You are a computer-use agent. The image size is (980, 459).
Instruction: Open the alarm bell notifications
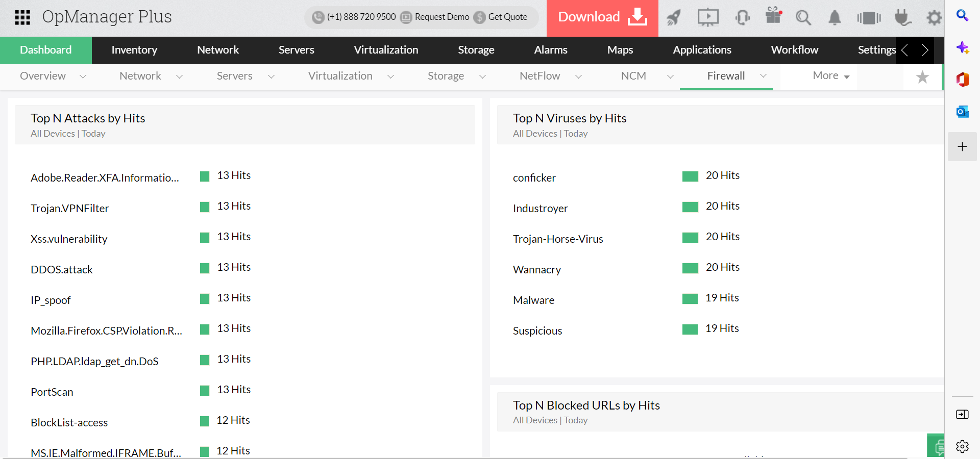(x=835, y=18)
